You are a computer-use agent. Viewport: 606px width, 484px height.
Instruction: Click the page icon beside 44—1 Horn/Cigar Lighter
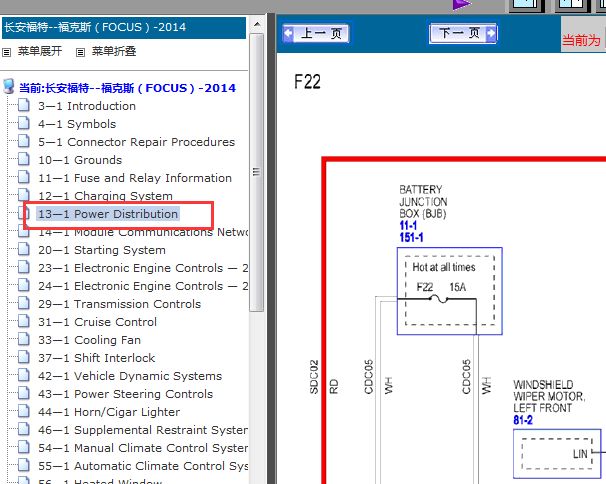(x=24, y=411)
